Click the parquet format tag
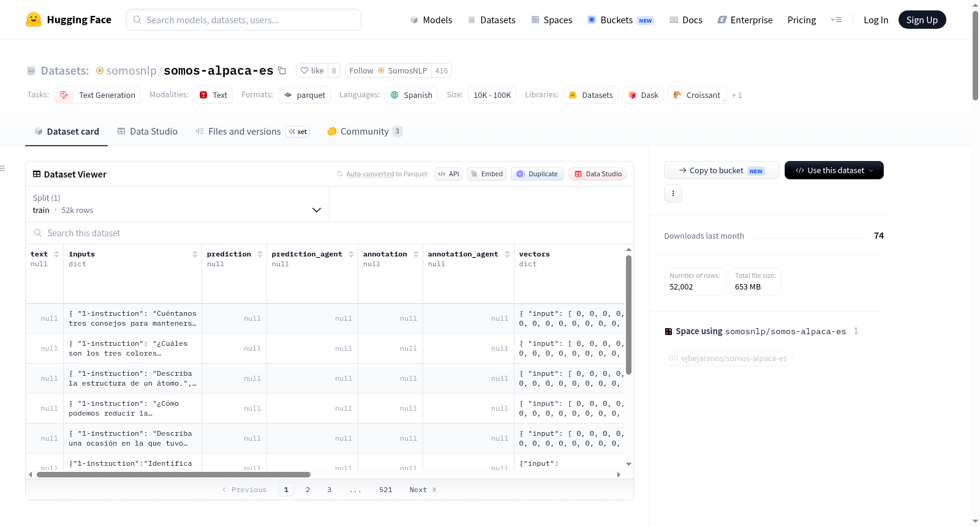This screenshot has width=980, height=527. pos(304,95)
